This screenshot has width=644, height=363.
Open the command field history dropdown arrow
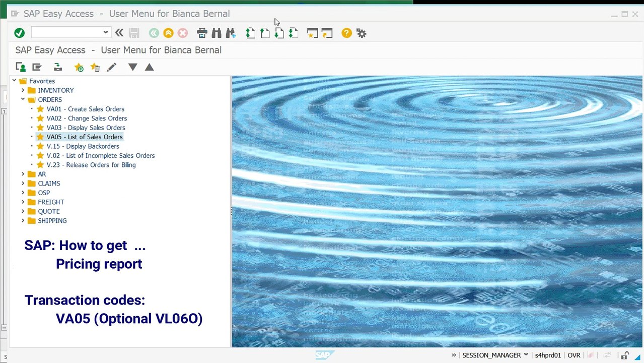105,32
